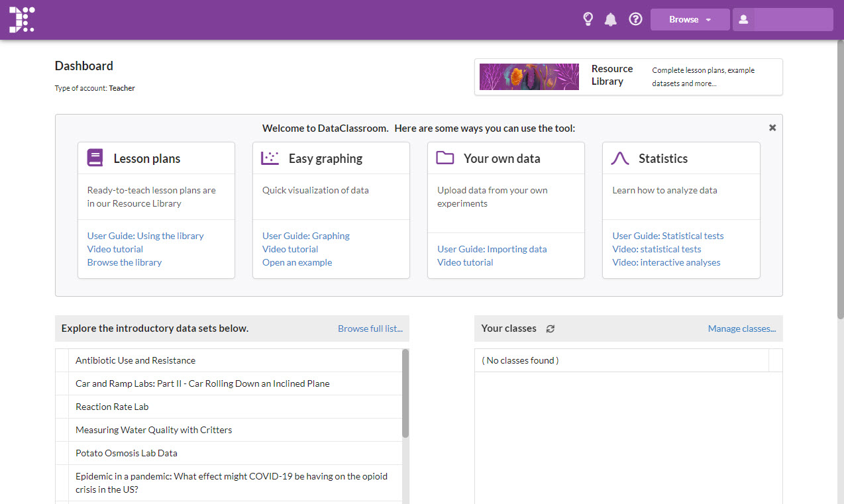Open Browse full list link
This screenshot has width=844, height=504.
pos(370,328)
